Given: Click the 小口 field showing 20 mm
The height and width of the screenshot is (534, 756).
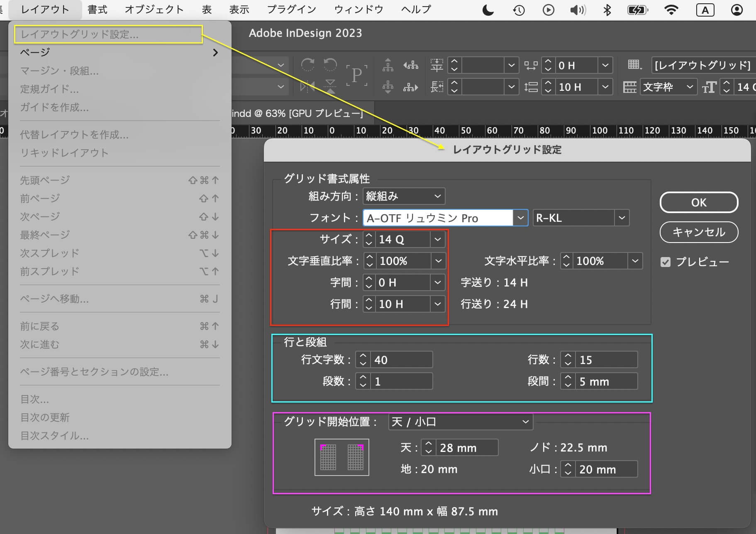Looking at the screenshot, I should (607, 469).
